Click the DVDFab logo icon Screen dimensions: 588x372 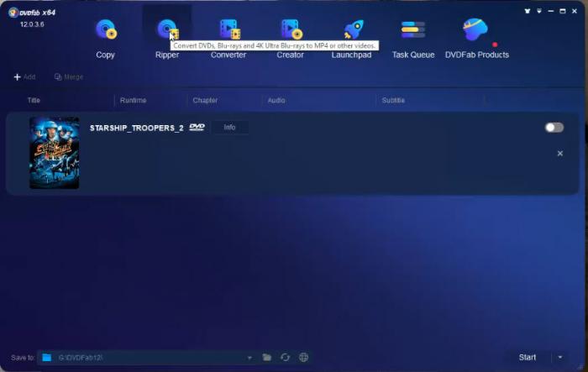point(13,13)
